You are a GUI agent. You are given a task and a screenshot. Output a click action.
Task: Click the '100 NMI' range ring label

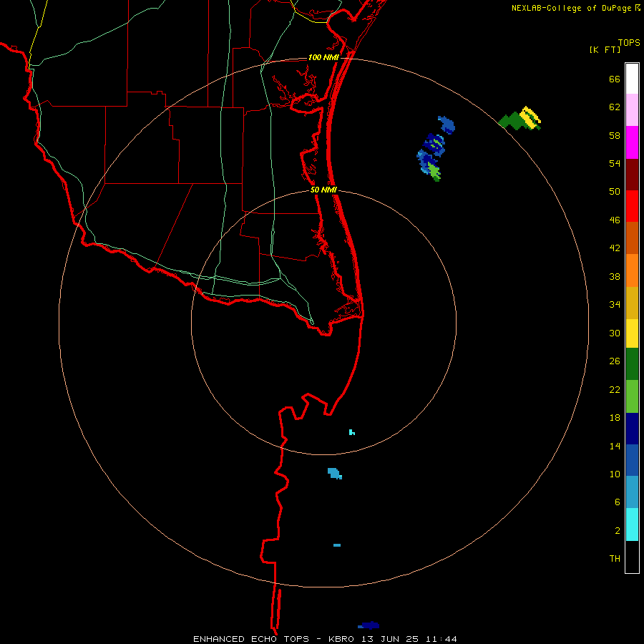pyautogui.click(x=323, y=57)
